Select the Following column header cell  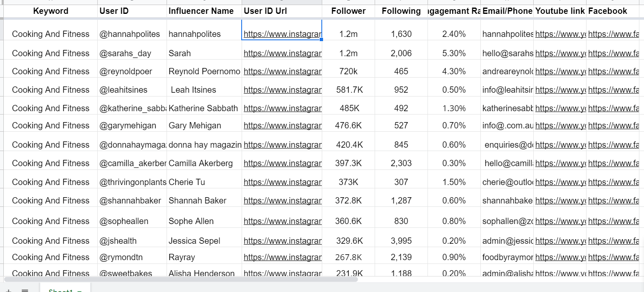[400, 11]
